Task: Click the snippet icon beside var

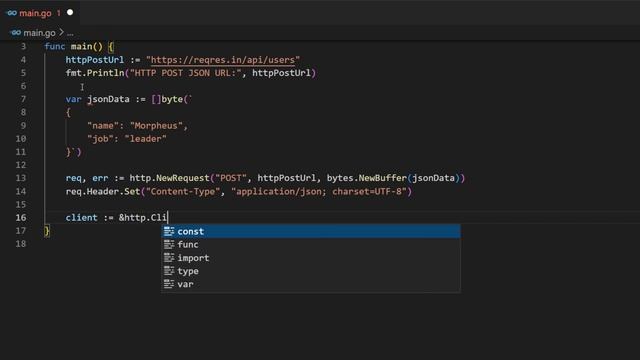Action: point(169,284)
